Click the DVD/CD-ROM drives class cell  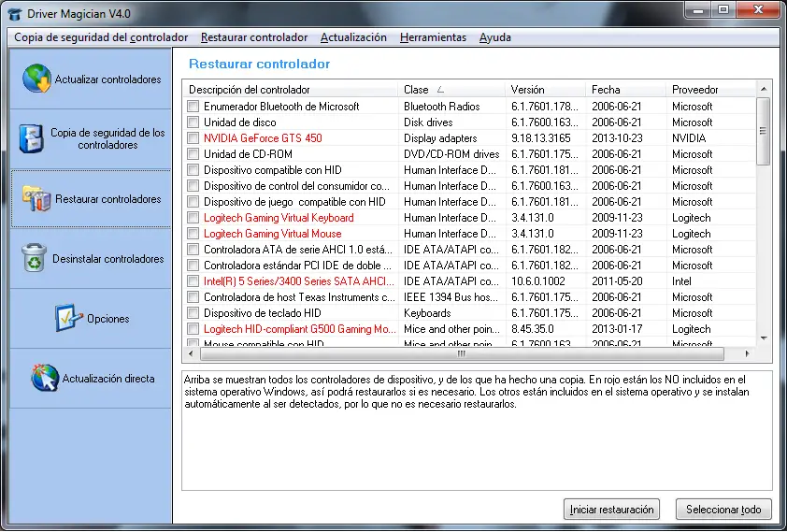(x=451, y=154)
